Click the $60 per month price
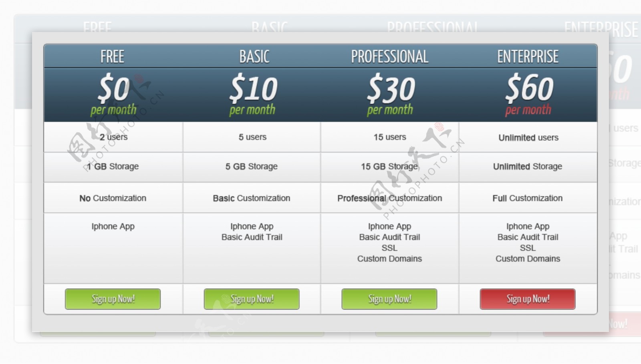The height and width of the screenshot is (364, 641). point(529,95)
